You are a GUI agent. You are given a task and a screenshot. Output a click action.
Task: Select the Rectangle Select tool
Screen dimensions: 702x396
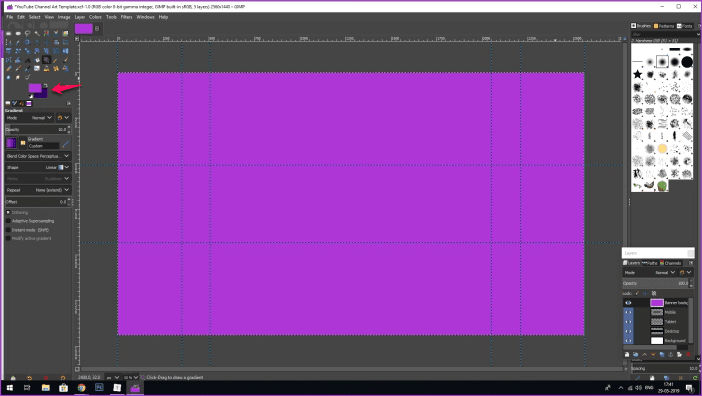[x=9, y=34]
